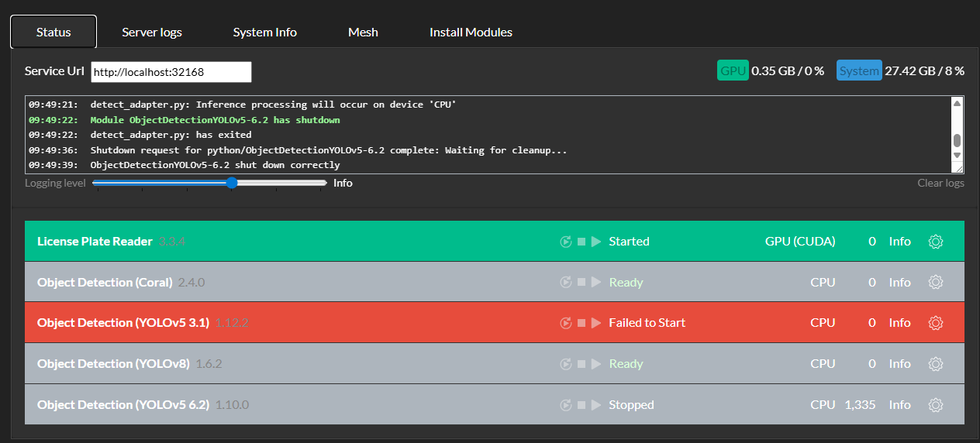The image size is (980, 443).
Task: Start the Object Detection (Coral) module
Action: point(596,283)
